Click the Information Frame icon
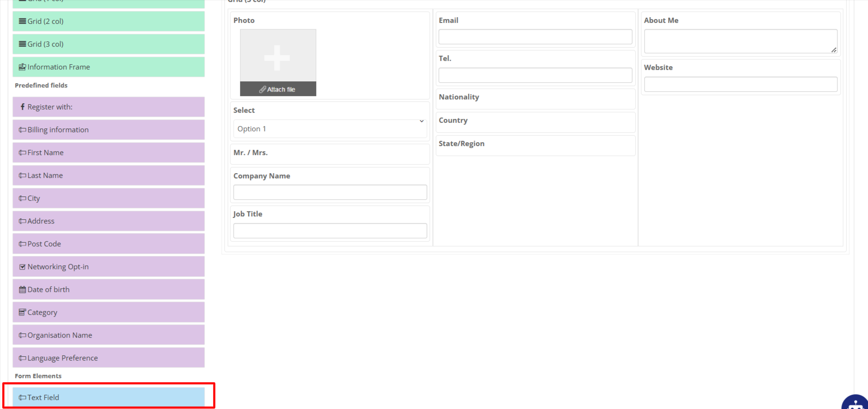This screenshot has height=409, width=868. (x=22, y=67)
